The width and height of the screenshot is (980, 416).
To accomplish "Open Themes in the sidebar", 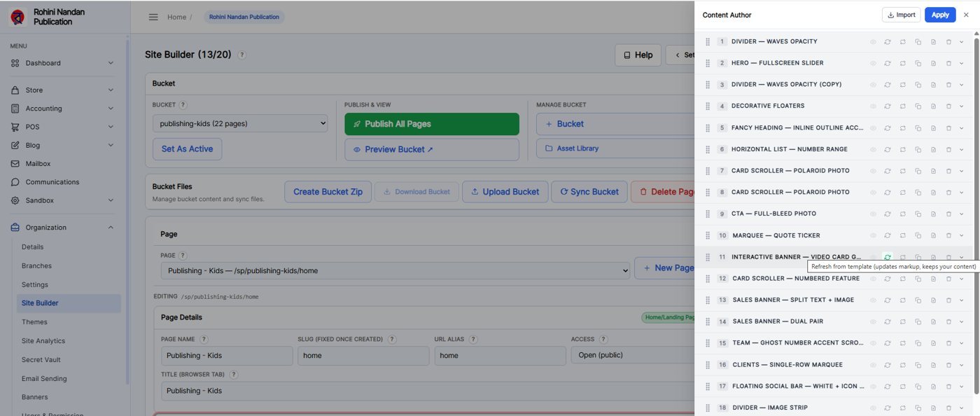I will [34, 322].
